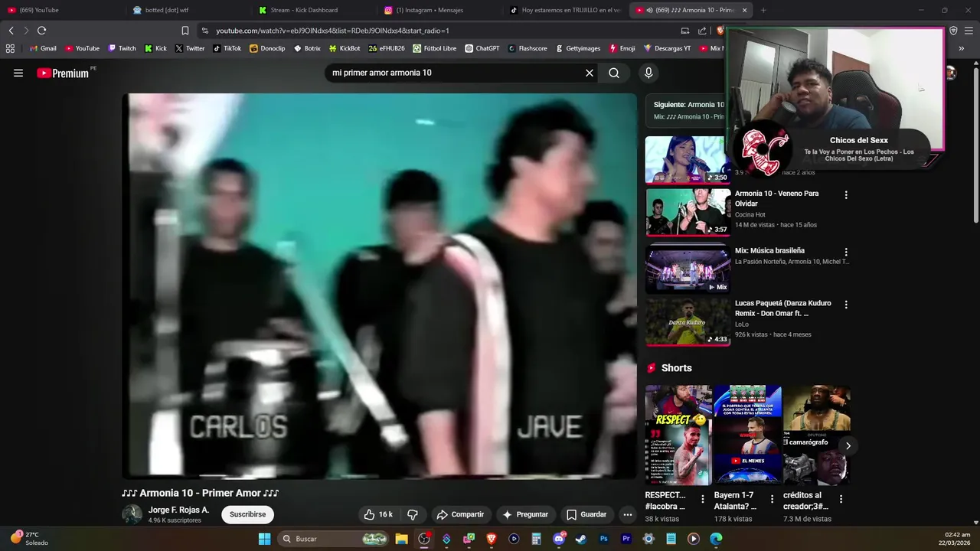Open the créditos al creador short
Viewport: 980px width, 551px height.
coord(816,435)
